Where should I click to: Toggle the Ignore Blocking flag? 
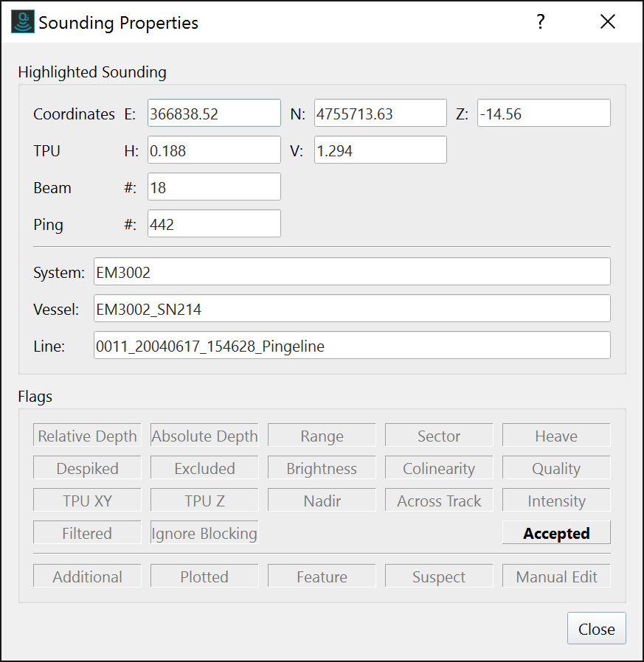pyautogui.click(x=204, y=533)
